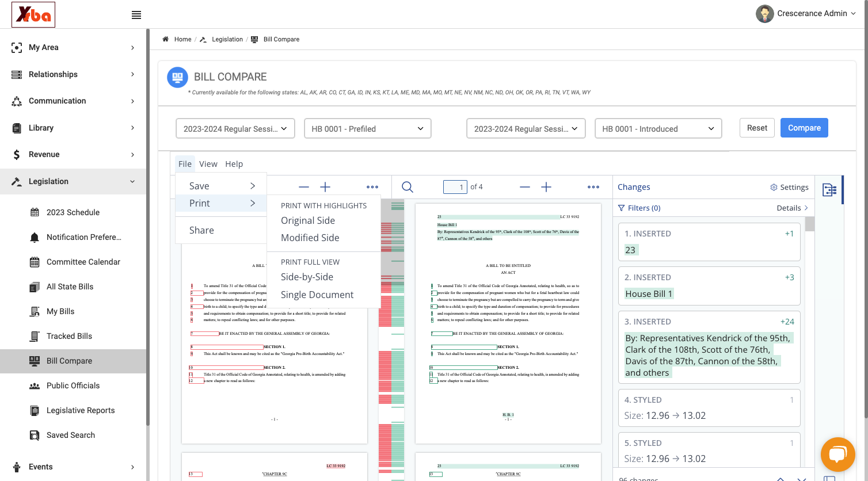Open the first session dropdown

[235, 128]
